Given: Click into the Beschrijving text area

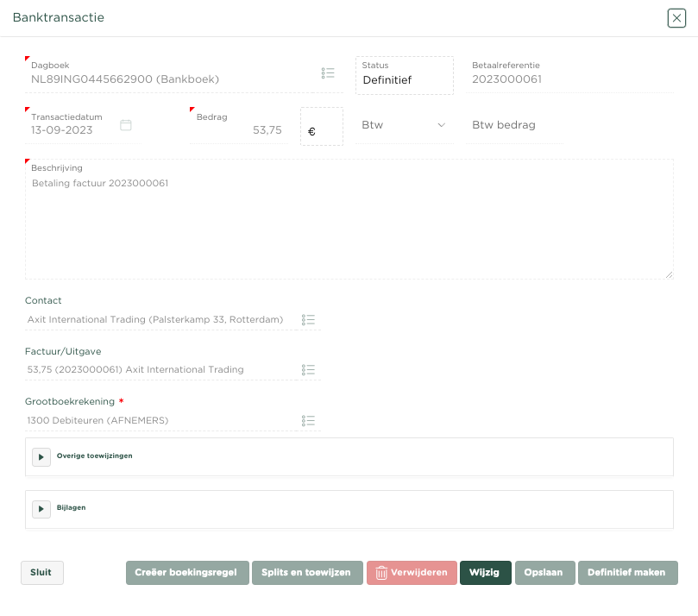Looking at the screenshot, I should (x=349, y=229).
